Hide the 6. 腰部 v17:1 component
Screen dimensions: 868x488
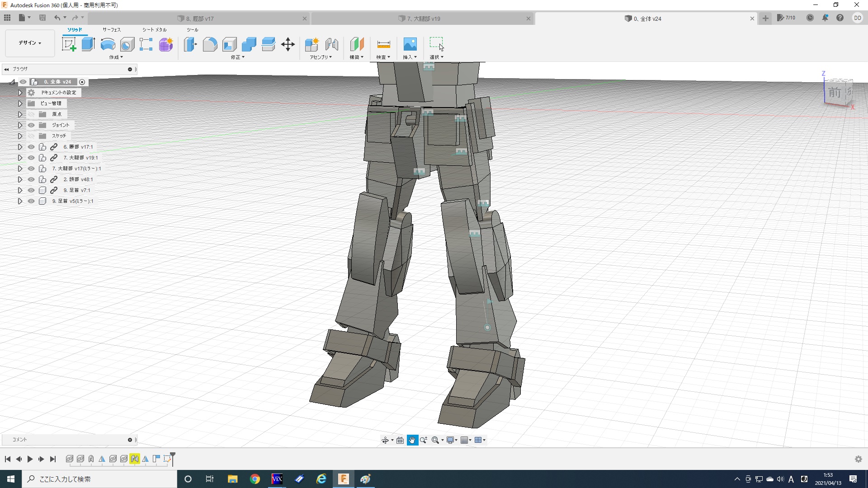[x=31, y=147]
